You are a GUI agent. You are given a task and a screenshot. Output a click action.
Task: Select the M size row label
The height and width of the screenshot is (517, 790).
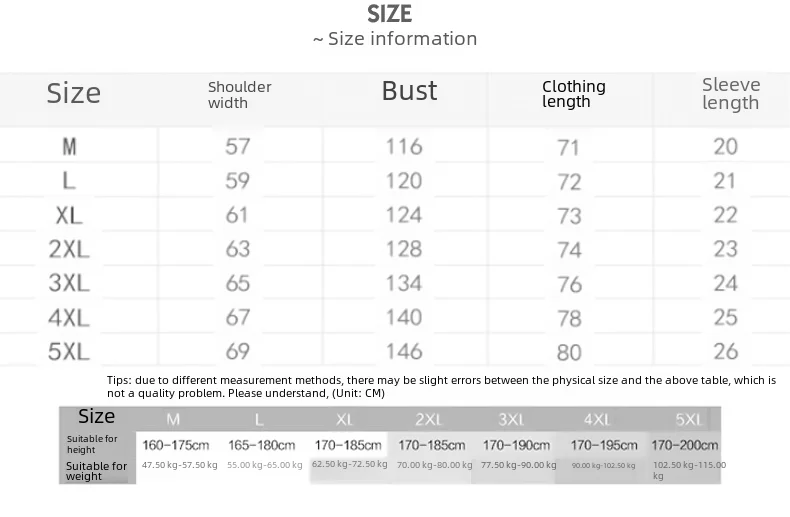(69, 147)
